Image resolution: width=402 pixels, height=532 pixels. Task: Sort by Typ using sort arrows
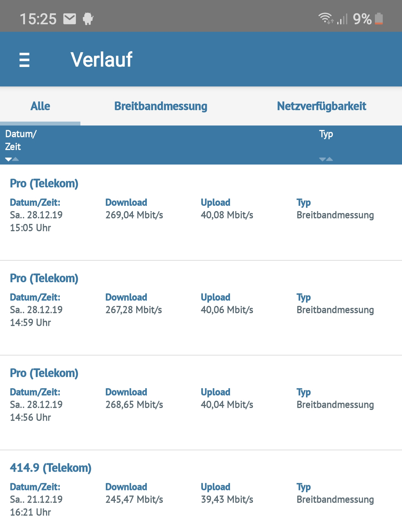click(326, 159)
